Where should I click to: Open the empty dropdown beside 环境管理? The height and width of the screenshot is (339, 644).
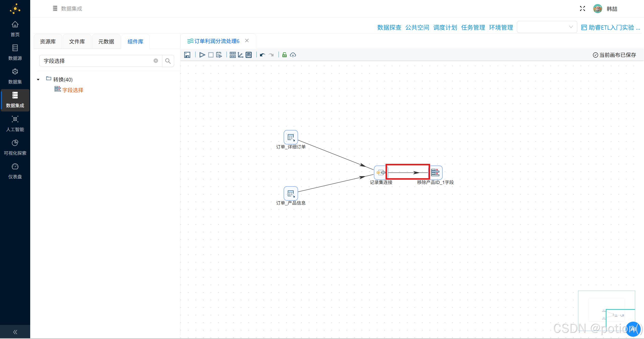click(x=547, y=27)
